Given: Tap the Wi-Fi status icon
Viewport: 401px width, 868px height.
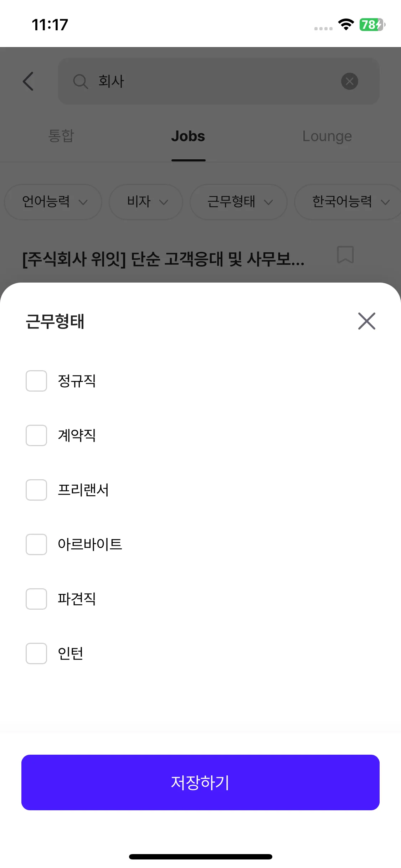Looking at the screenshot, I should pos(346,25).
